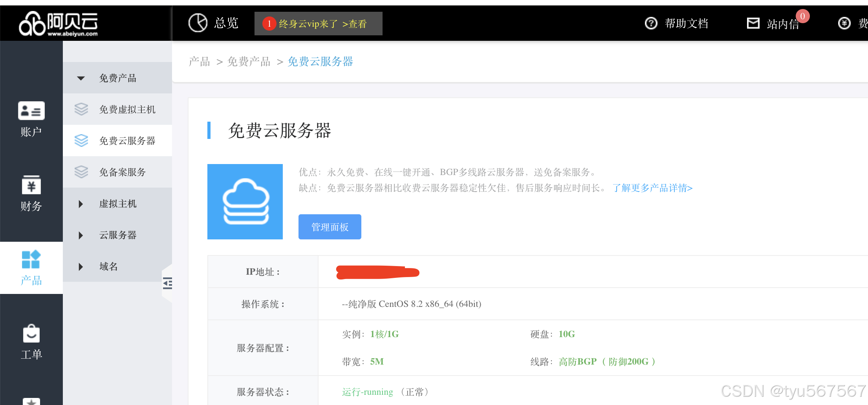
Task: Click the 10G disk value
Action: click(567, 334)
